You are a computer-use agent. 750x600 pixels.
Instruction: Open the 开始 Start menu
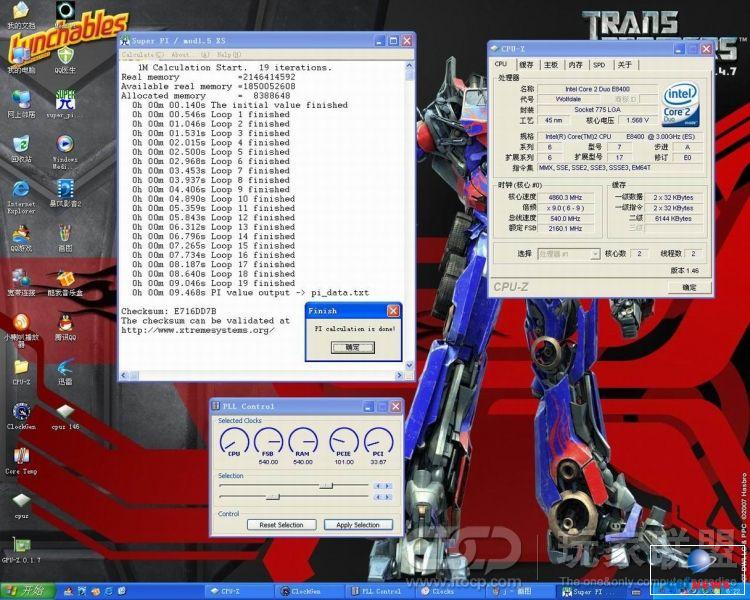point(26,591)
